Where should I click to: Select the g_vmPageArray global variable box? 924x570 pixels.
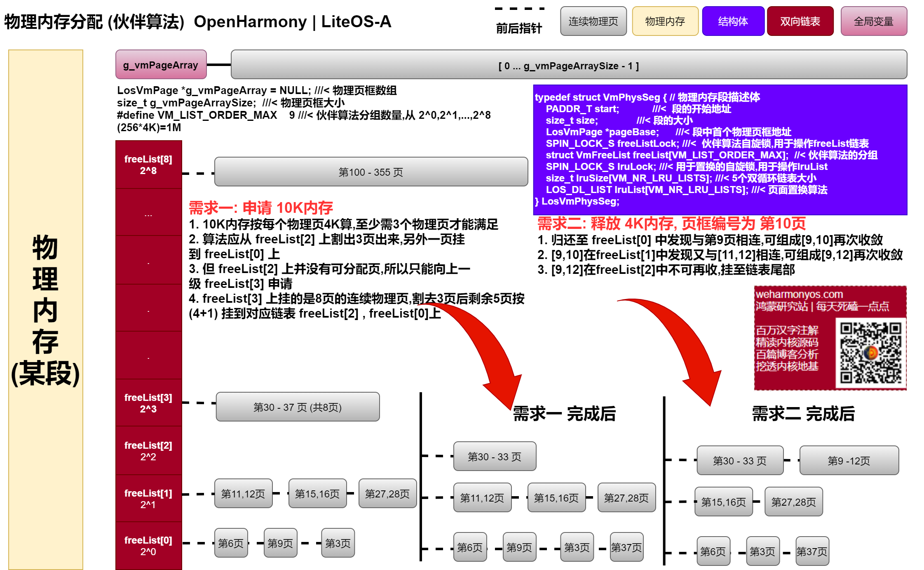[161, 65]
